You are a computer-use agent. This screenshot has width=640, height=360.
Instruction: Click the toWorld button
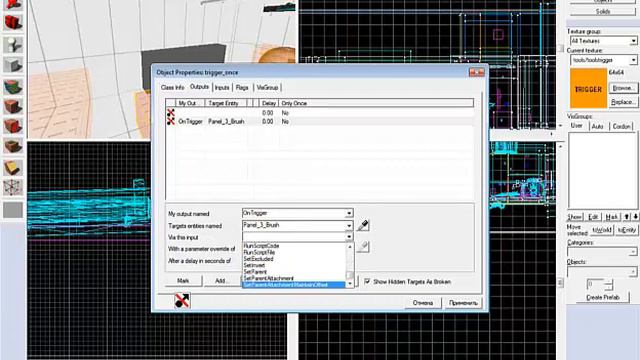pos(602,230)
